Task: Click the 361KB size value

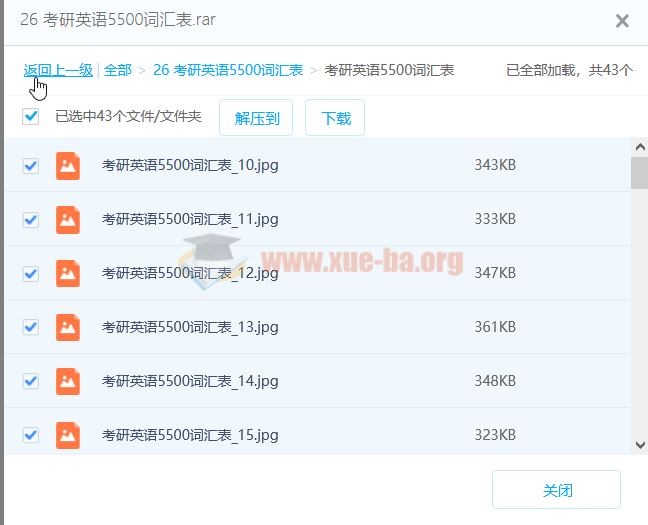Action: [x=495, y=327]
